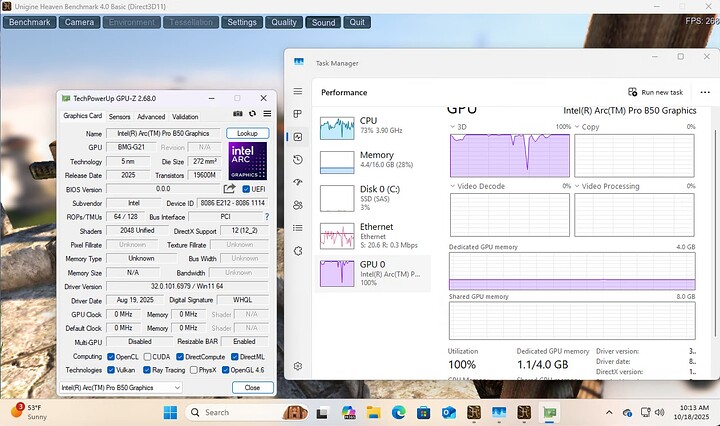
Task: Open Startup apps in Task Manager sidebar
Action: 298,182
